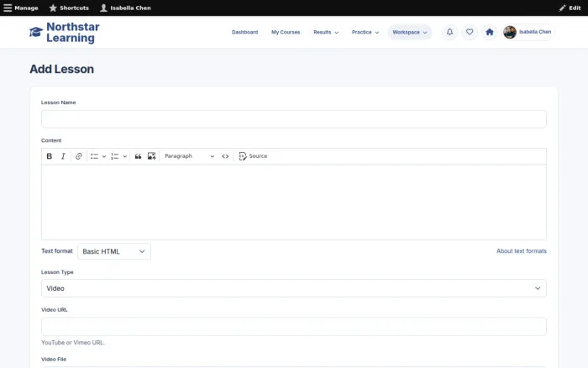Screen dimensions: 588x368
Task: Open Isabella Chen admin toolbar menu
Action: tap(125, 8)
